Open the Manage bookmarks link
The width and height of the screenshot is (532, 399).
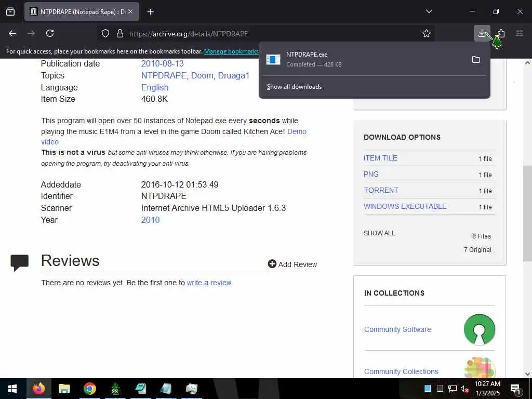[x=231, y=51]
